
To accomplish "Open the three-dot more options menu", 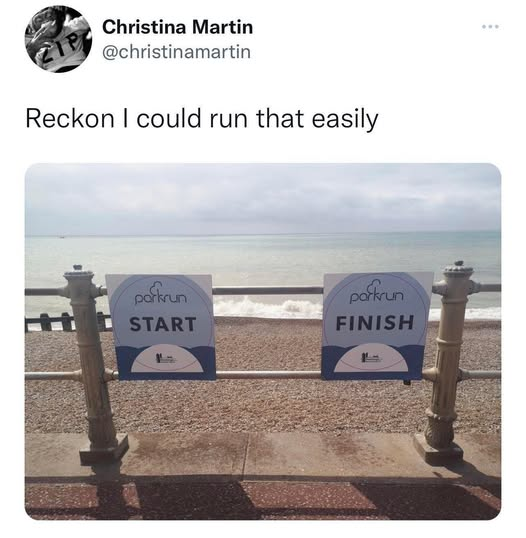I will [x=490, y=26].
